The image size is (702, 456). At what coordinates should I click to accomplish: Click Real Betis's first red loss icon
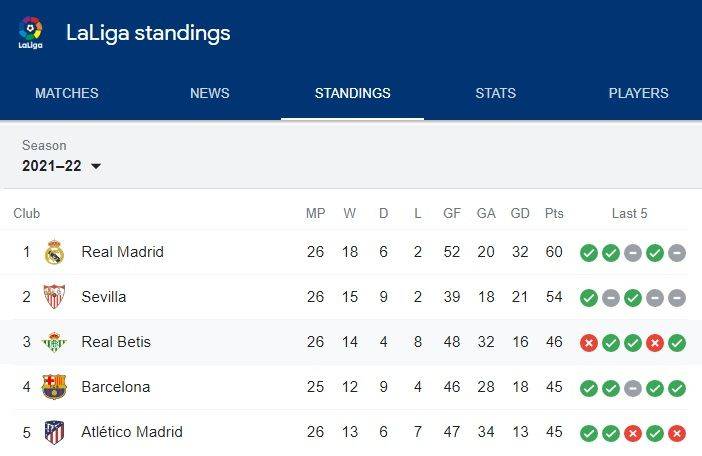pos(589,343)
